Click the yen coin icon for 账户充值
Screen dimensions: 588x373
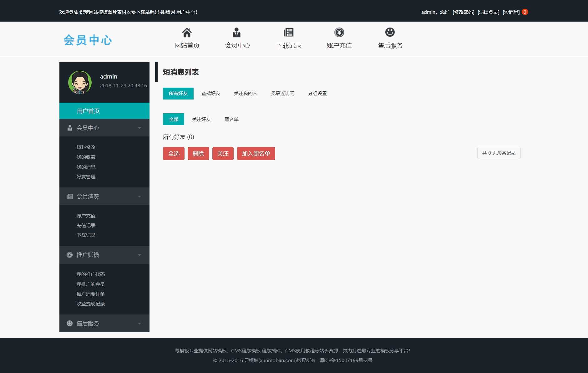click(x=339, y=33)
